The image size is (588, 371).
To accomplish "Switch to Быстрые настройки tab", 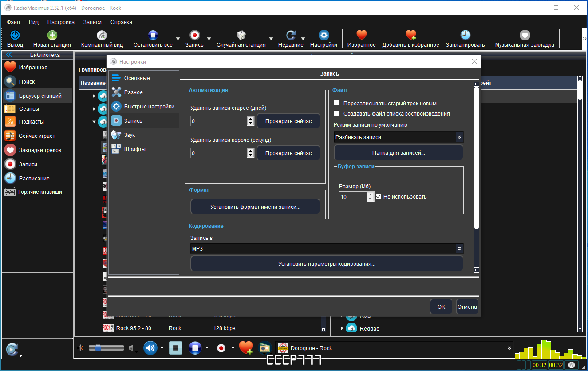I will click(144, 107).
